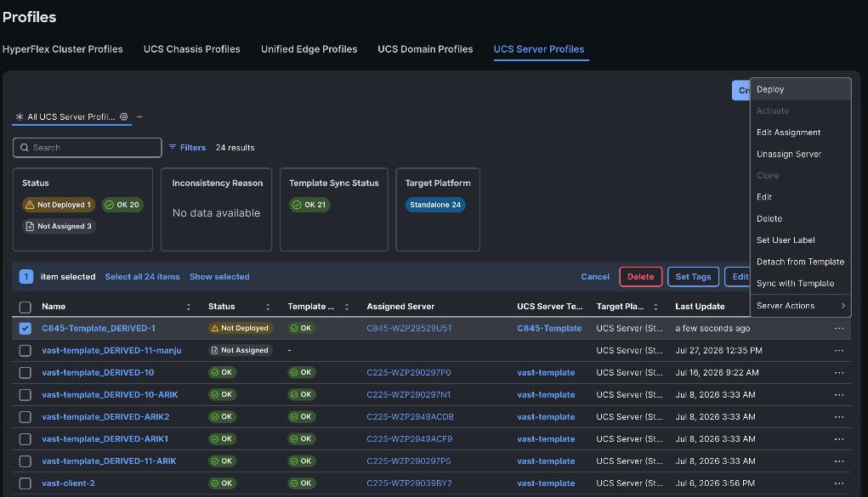The height and width of the screenshot is (497, 868).
Task: Toggle the select-all checkbox in table header
Action: pyautogui.click(x=25, y=308)
